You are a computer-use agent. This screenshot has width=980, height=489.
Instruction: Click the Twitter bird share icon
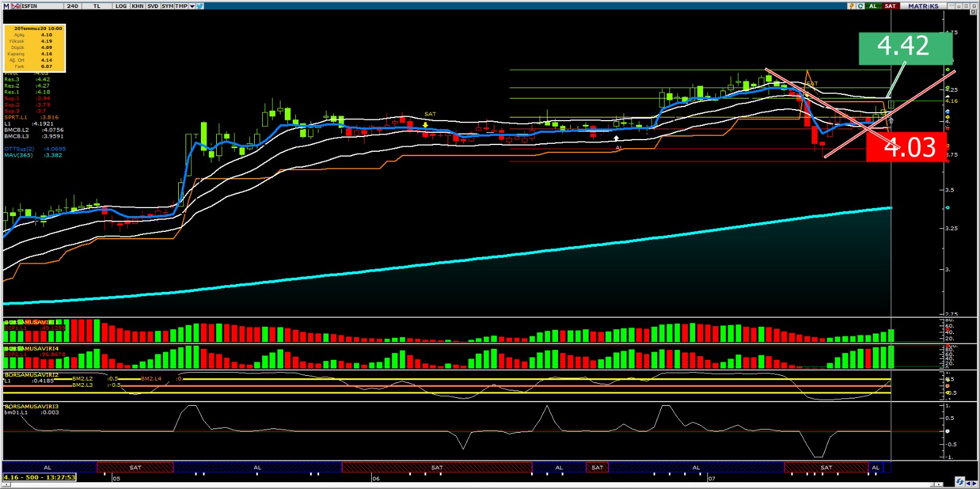[x=200, y=6]
